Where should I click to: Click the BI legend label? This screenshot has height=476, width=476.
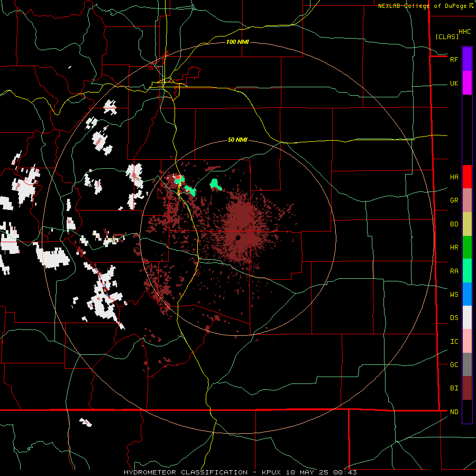coord(454,388)
